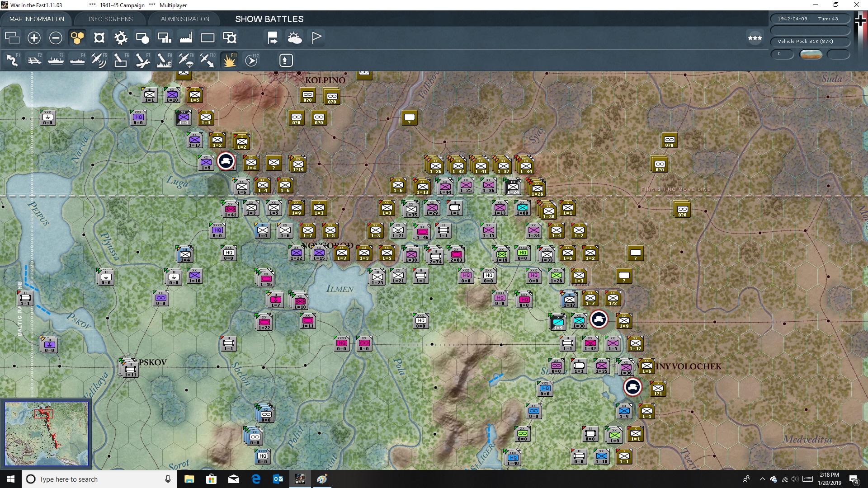The width and height of the screenshot is (868, 488).
Task: Open the settings gear options panel
Action: tap(121, 38)
